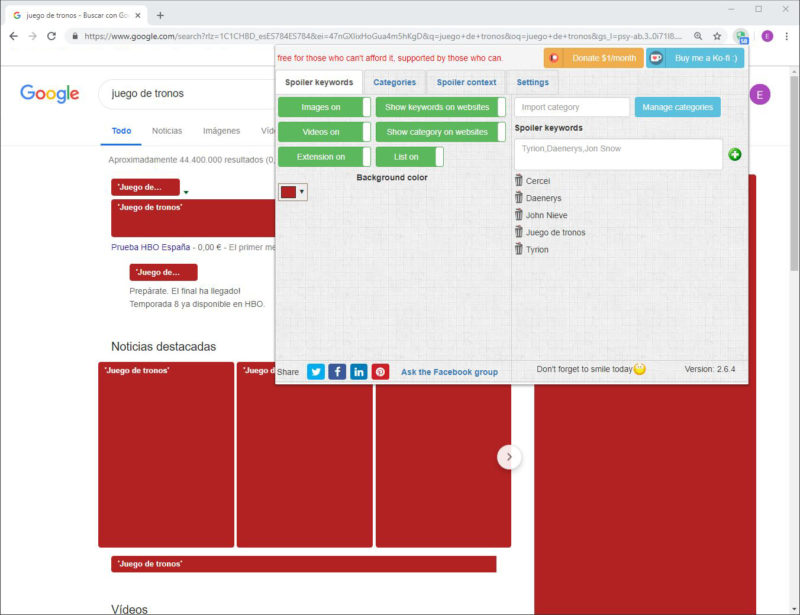Open the Spoiler context tab
The image size is (800, 615).
pos(466,82)
